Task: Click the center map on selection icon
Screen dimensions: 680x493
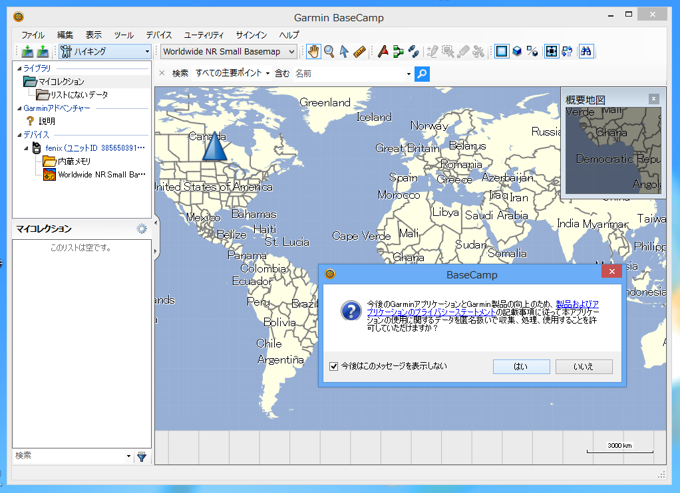Action: 551,52
